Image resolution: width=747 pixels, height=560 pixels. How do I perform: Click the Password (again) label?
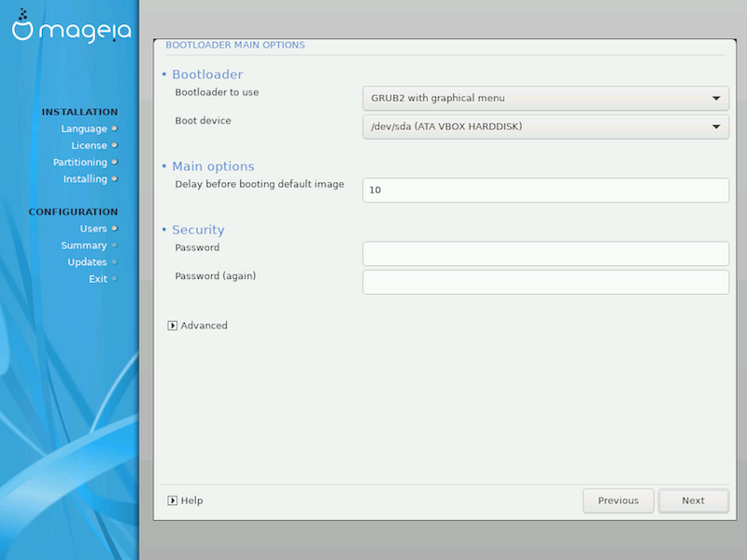tap(216, 276)
